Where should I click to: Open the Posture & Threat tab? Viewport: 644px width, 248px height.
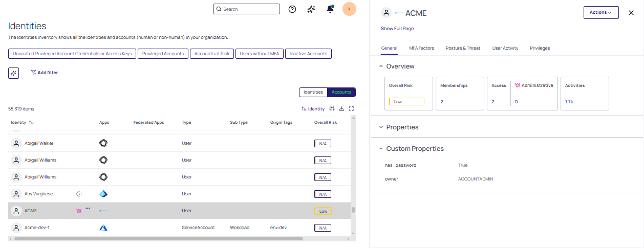tap(463, 48)
